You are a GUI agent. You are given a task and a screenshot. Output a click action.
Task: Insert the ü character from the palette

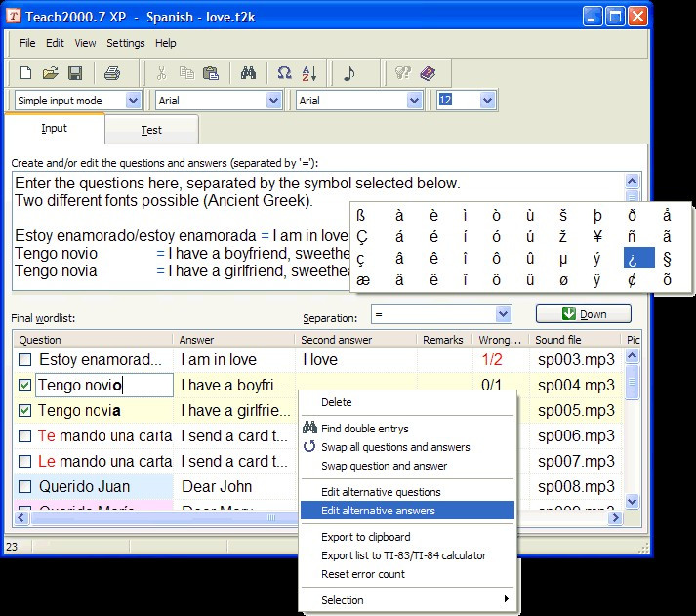pyautogui.click(x=530, y=279)
